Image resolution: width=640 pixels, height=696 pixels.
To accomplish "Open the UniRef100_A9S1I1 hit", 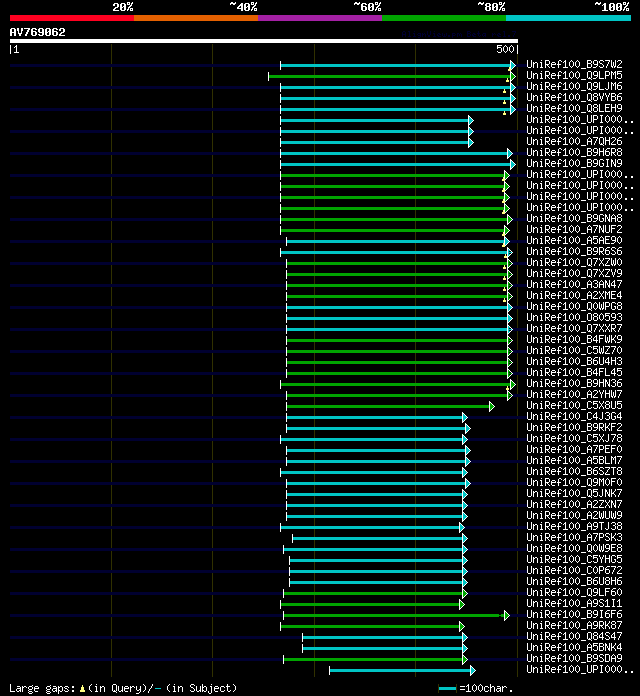I will pos(574,604).
